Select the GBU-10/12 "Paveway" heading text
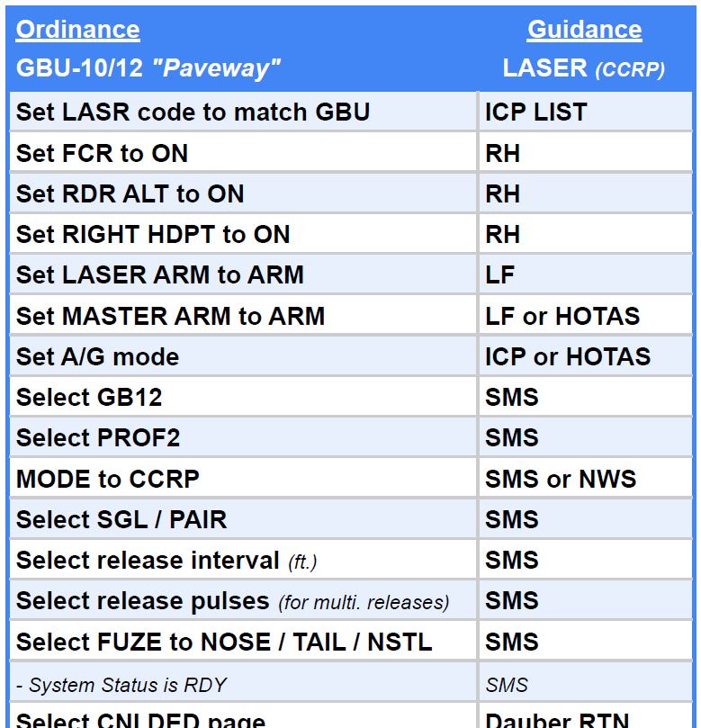701x728 pixels. click(x=148, y=67)
